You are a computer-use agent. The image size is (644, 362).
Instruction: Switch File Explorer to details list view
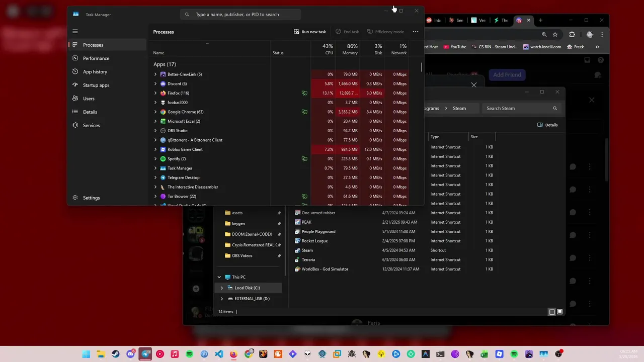(552, 312)
